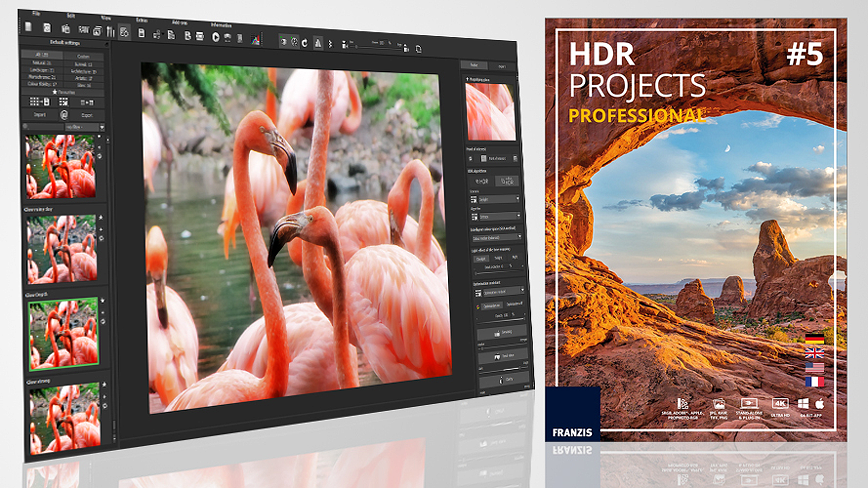Open the Optimisation assistant dropdown
Screen dimensions: 868x488
pos(503,292)
